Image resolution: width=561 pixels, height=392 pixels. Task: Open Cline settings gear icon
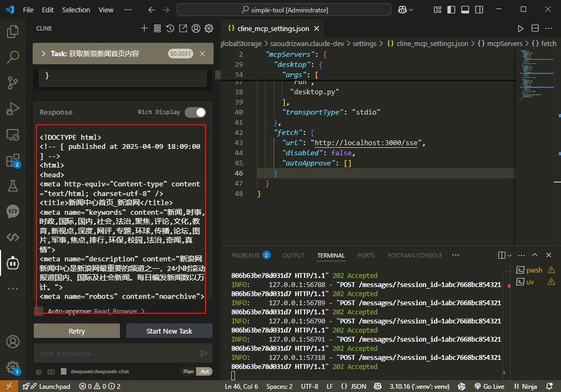pyautogui.click(x=209, y=28)
